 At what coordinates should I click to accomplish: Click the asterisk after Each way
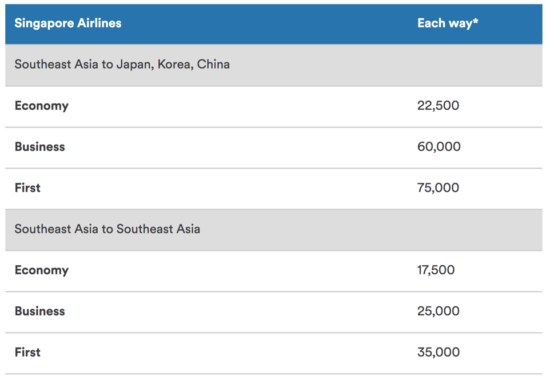pyautogui.click(x=476, y=21)
